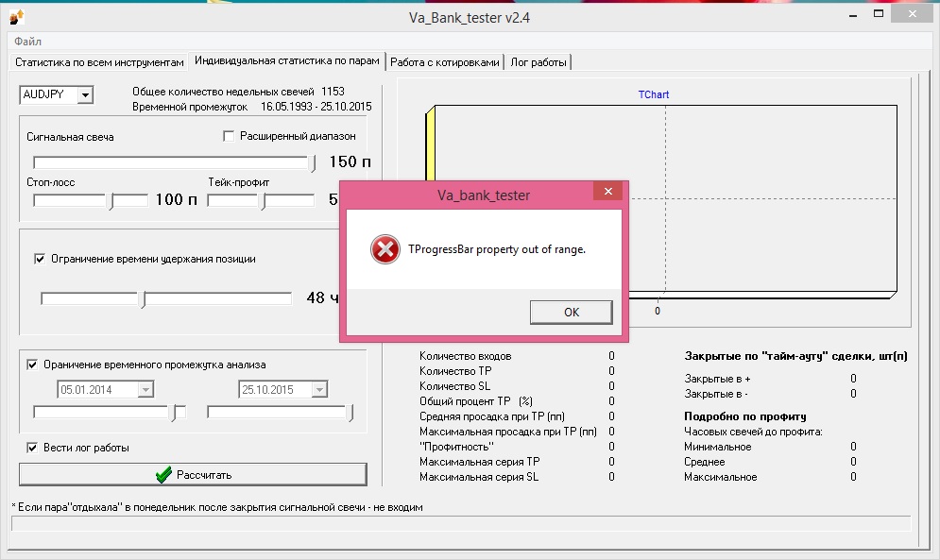Click the date range 16.05.1993 - 25.10.2015
Screen dimensions: 940x560
click(x=316, y=107)
